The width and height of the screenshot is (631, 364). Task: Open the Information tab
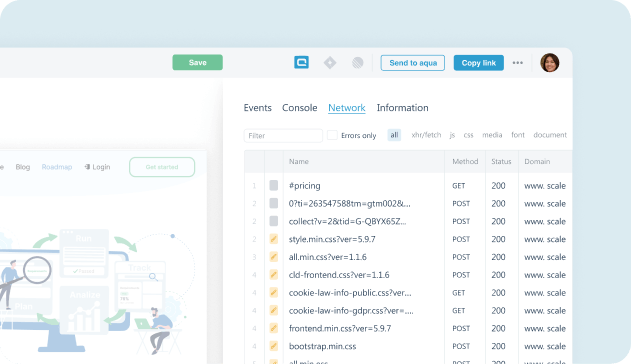coord(402,108)
